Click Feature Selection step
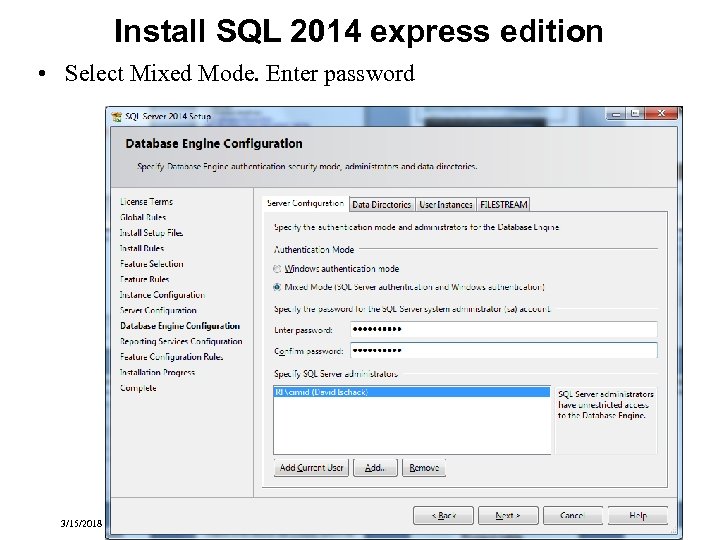 (x=152, y=264)
